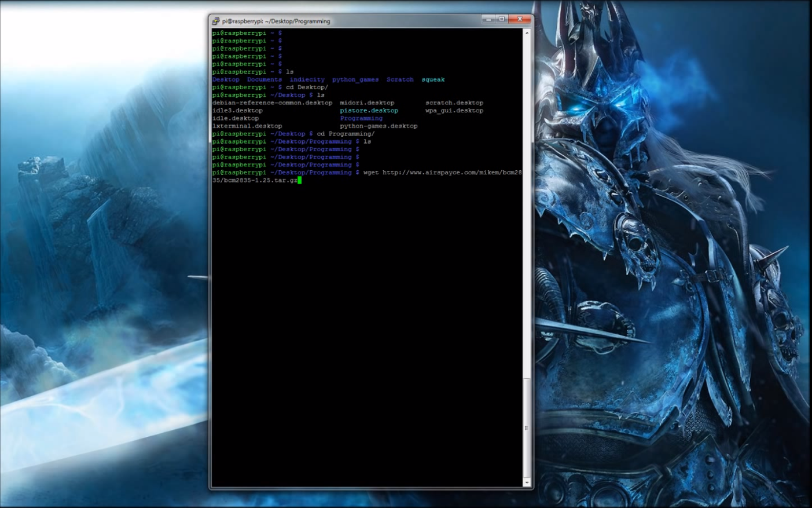Click 'scratch.desktop' file name
This screenshot has height=508, width=812.
coord(454,103)
